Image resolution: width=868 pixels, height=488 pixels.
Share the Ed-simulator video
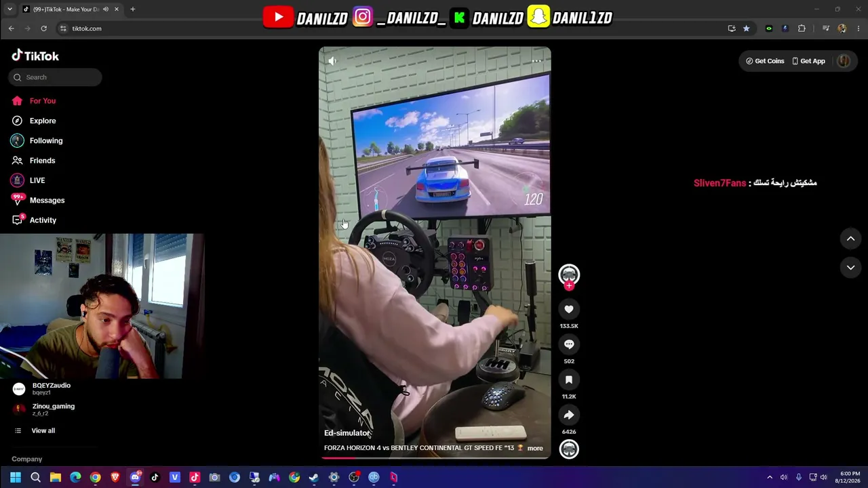coord(569,415)
